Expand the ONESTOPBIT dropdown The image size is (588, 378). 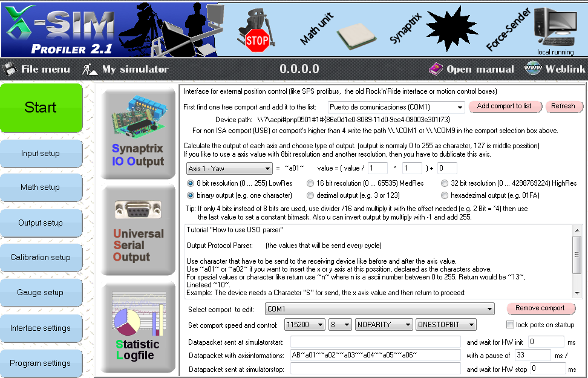click(x=446, y=324)
